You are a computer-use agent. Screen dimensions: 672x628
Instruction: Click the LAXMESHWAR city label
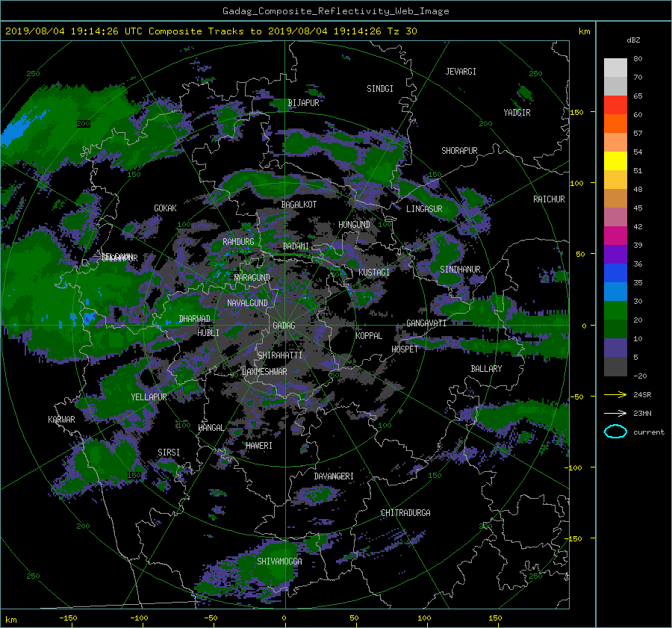click(264, 372)
